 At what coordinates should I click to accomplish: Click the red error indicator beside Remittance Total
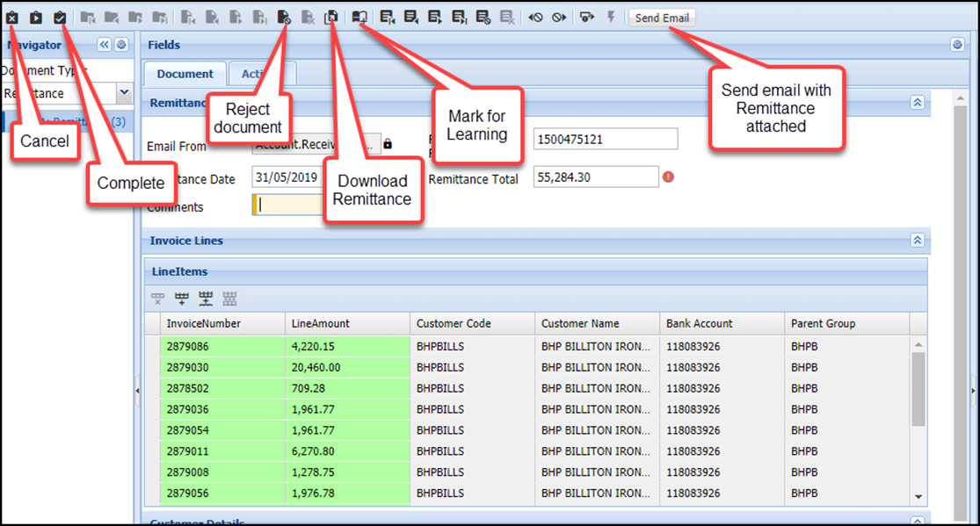coord(669,177)
